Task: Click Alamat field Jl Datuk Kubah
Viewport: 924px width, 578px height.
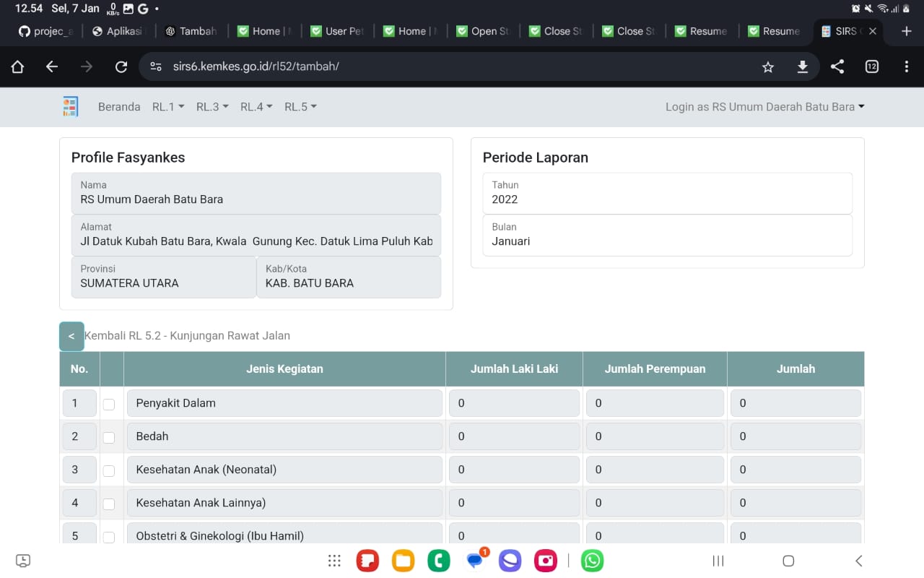Action: coord(256,235)
